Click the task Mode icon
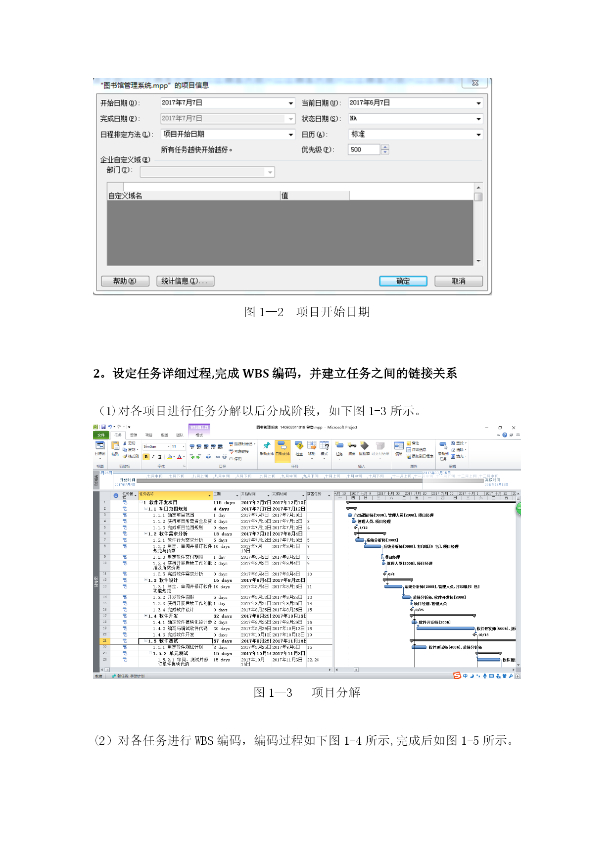 (324, 445)
